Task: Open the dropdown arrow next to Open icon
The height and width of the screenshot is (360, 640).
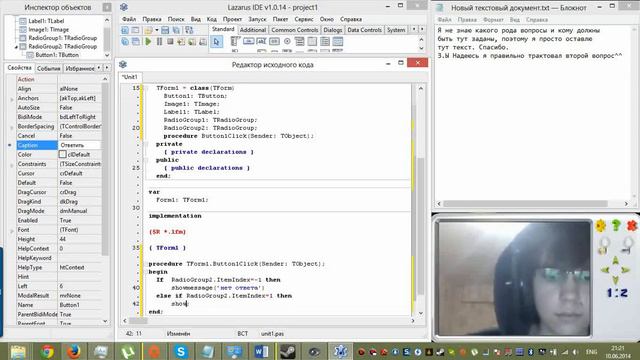Action: [x=156, y=30]
